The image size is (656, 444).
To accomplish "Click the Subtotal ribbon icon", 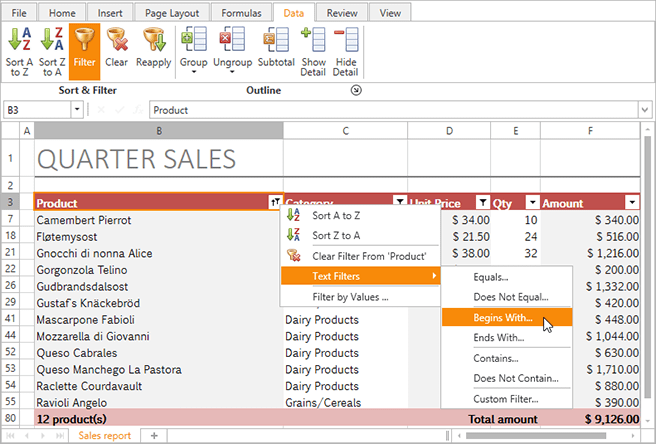I will pyautogui.click(x=276, y=47).
